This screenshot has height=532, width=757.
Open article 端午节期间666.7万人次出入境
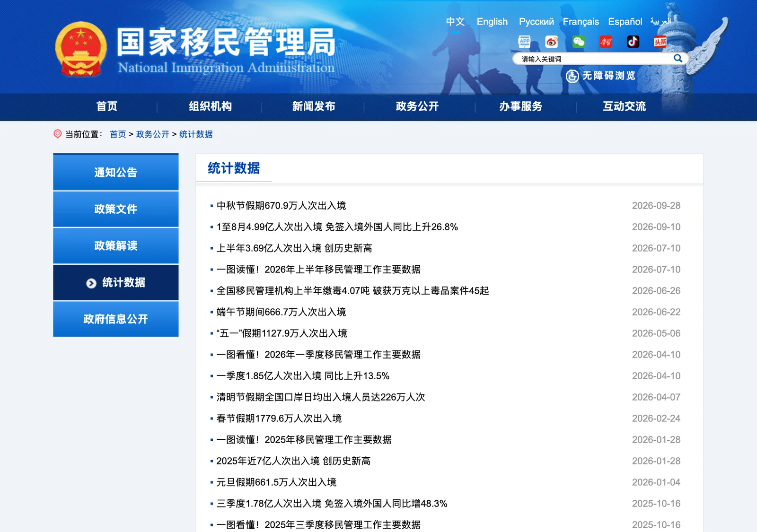point(281,312)
